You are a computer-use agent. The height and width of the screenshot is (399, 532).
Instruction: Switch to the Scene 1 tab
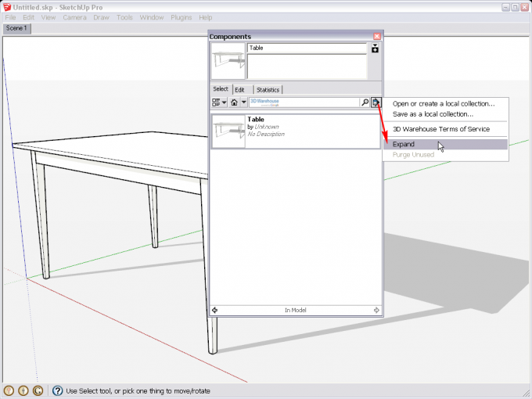coord(16,28)
